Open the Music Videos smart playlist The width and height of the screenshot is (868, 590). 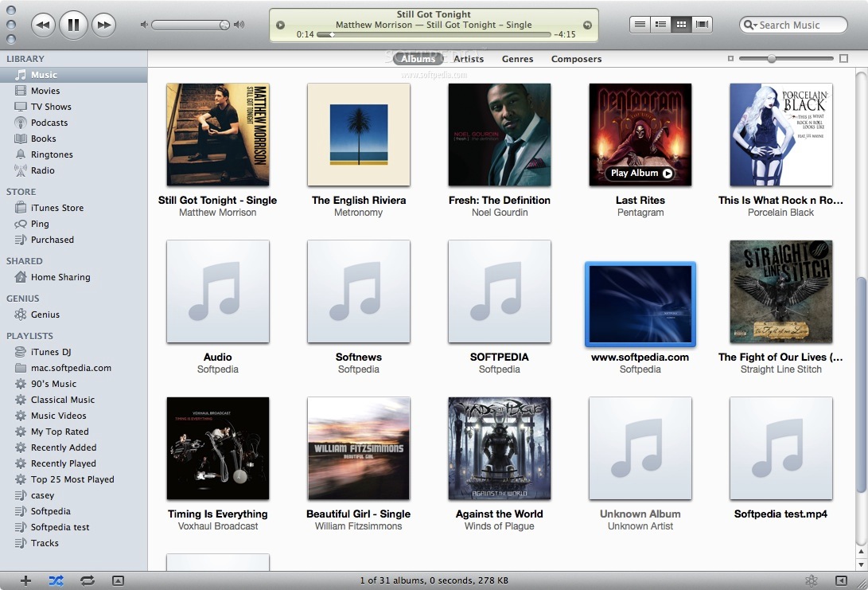pos(74,416)
